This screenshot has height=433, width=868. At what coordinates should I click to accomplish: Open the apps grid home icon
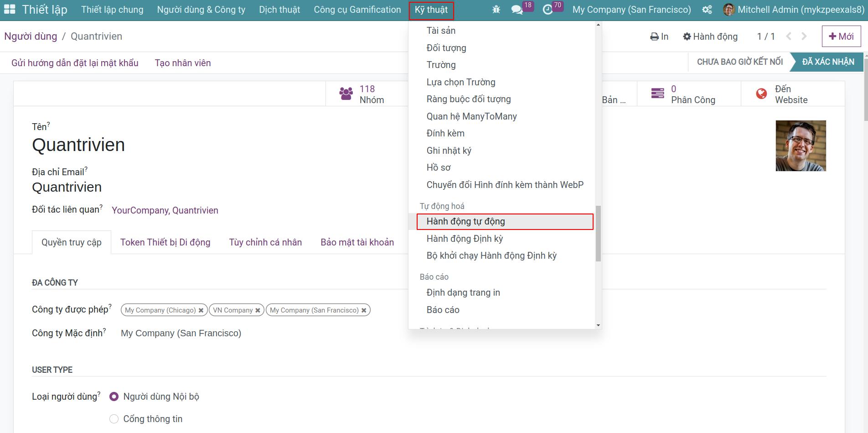10,10
